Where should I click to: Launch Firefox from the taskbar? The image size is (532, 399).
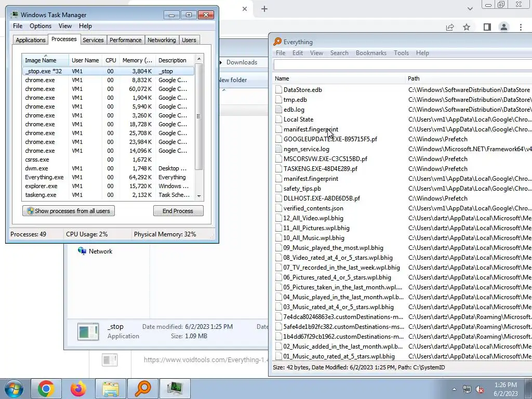click(x=78, y=389)
